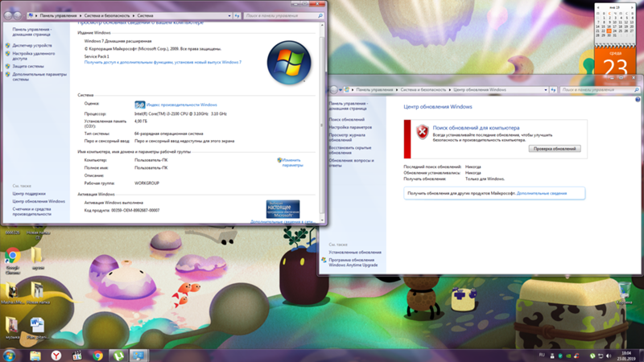Open Support Center link in System sidebar
Image resolution: width=644 pixels, height=362 pixels.
click(29, 194)
